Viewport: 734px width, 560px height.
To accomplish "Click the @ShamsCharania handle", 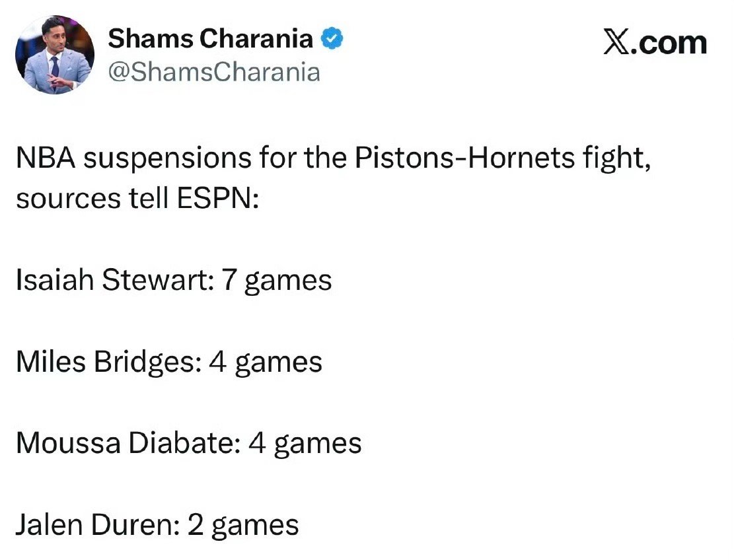I will pos(214,71).
